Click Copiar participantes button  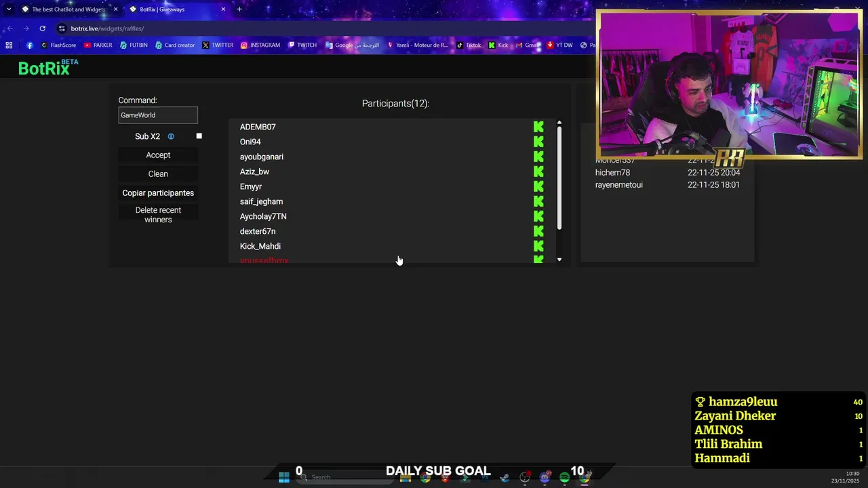pos(158,193)
